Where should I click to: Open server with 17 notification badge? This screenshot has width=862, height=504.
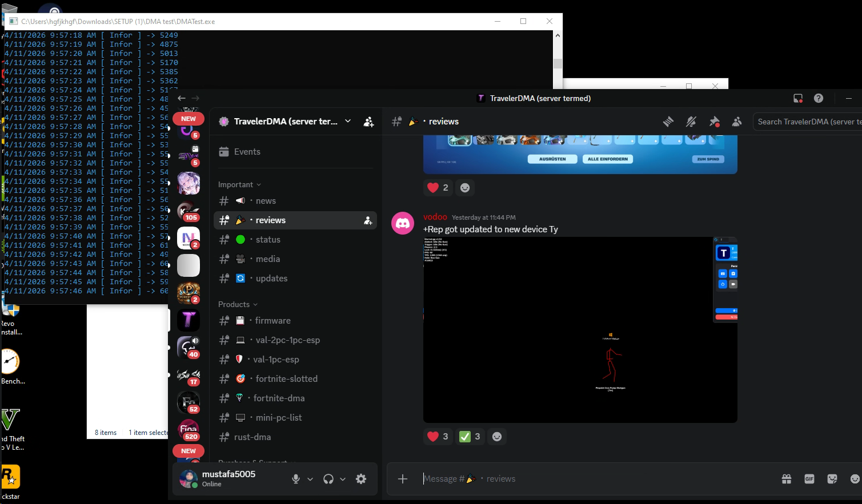point(189,376)
